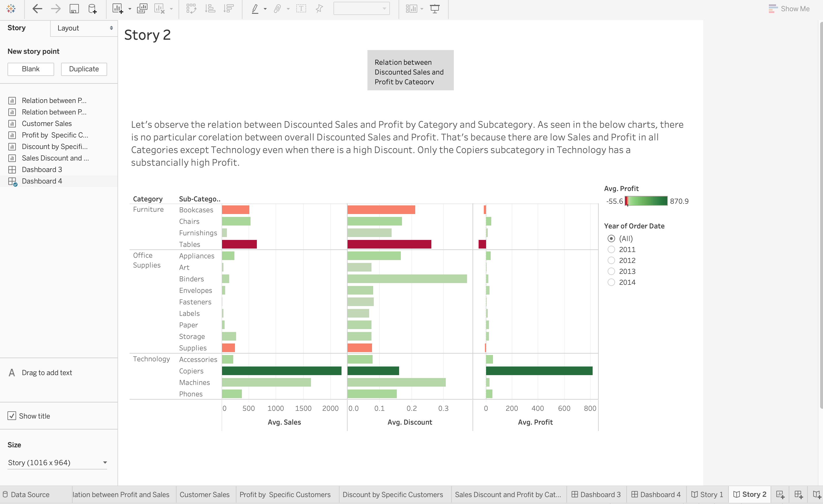Click the back (undo) arrow icon

point(37,9)
